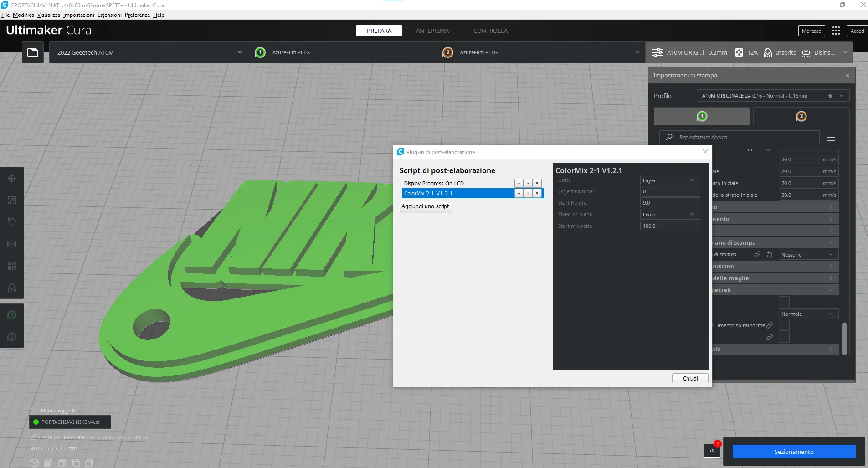This screenshot has height=468, width=868.
Task: Remove the ColorMix 2-1 V1.2.1 script
Action: click(x=537, y=193)
